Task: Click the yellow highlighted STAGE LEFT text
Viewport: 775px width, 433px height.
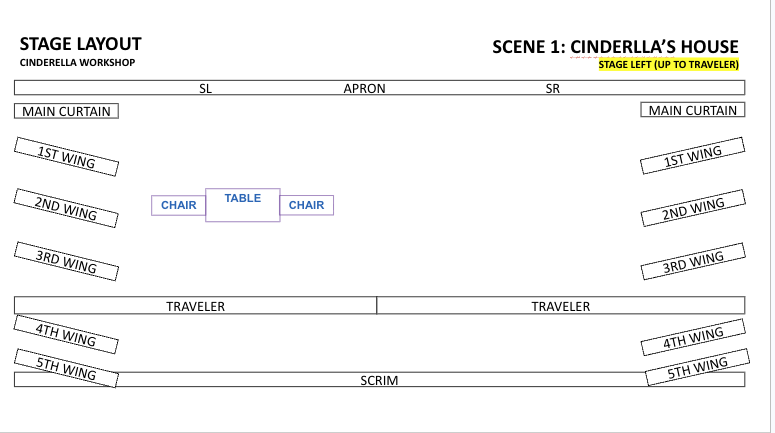Action: (x=668, y=65)
